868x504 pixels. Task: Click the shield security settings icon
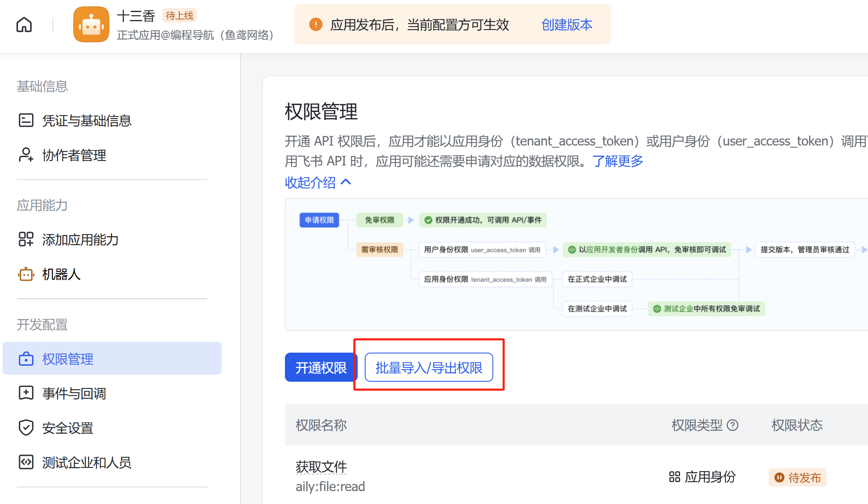tap(26, 428)
